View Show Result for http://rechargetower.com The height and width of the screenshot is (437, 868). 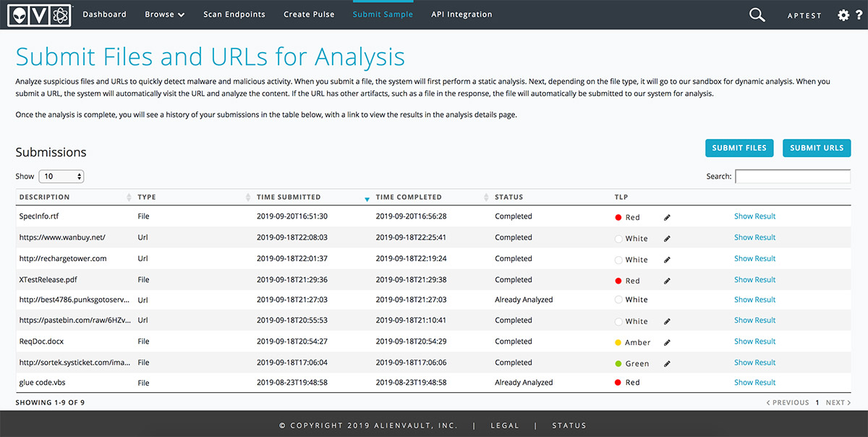tap(754, 258)
